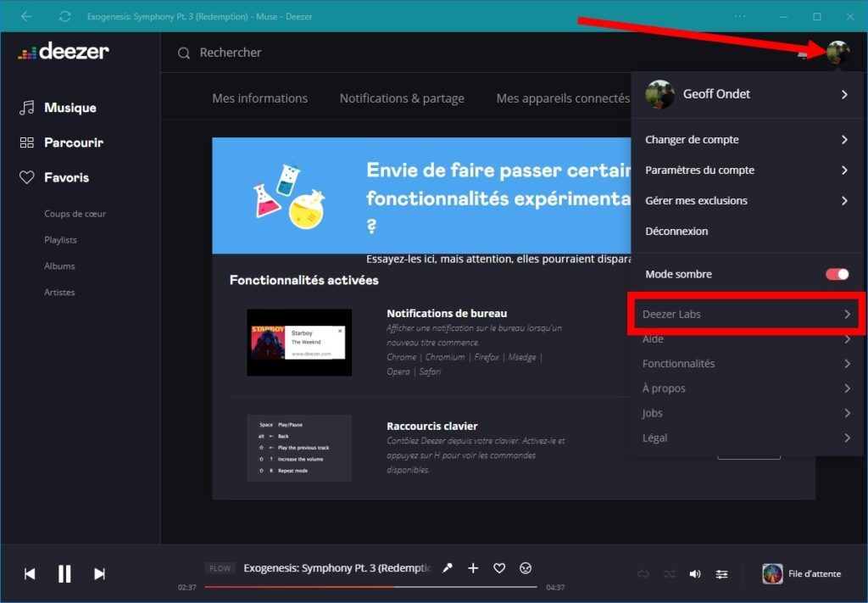The image size is (868, 603).
Task: Open Albums in sidebar
Action: (x=59, y=265)
